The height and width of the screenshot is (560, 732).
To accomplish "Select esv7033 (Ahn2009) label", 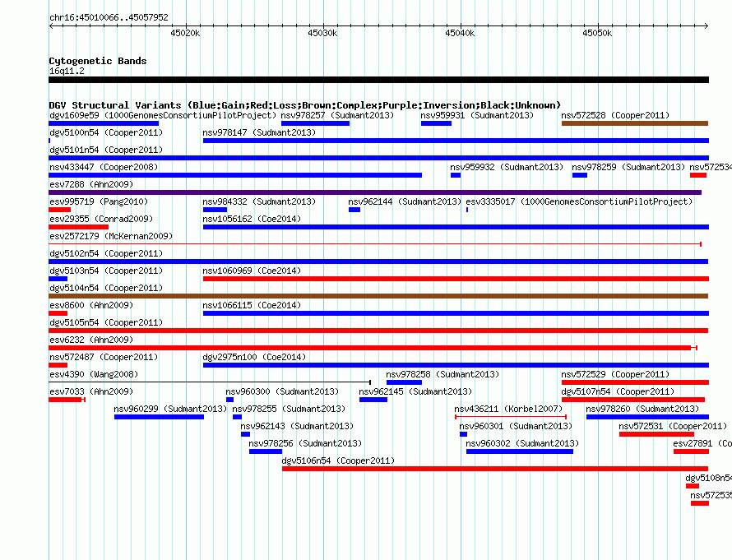I will [x=91, y=391].
